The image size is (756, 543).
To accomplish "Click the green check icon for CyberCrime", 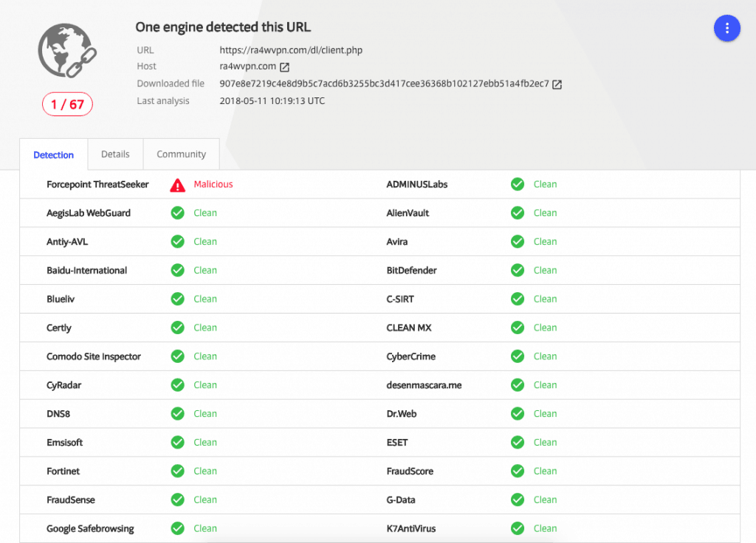I will click(x=518, y=356).
